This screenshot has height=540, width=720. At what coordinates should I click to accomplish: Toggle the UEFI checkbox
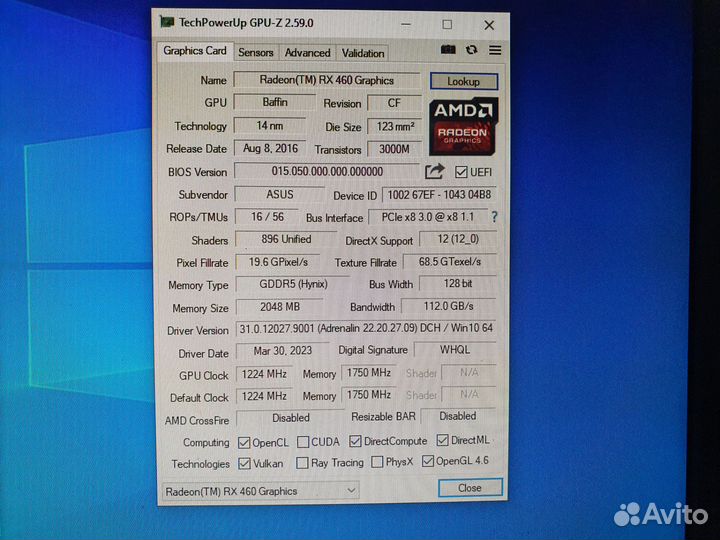461,172
